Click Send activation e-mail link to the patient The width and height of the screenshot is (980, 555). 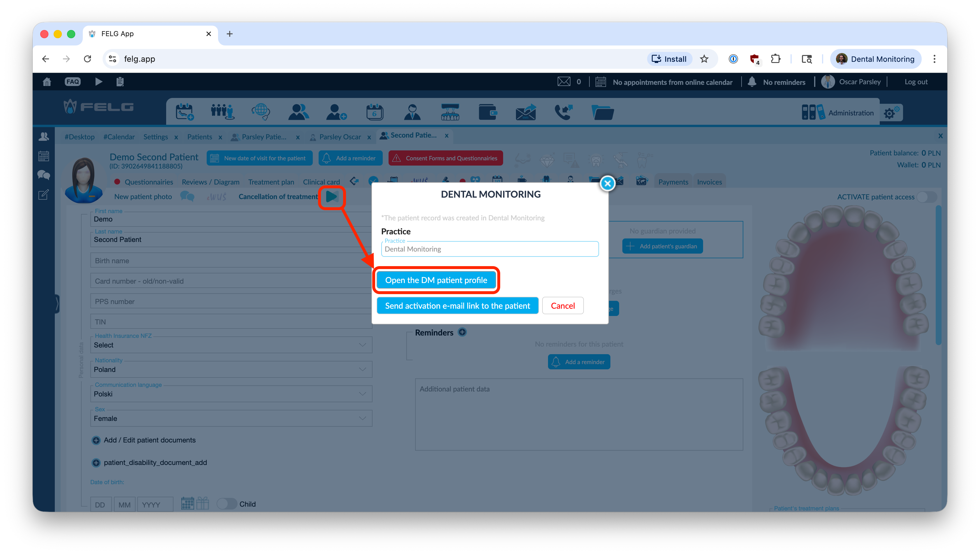click(457, 306)
